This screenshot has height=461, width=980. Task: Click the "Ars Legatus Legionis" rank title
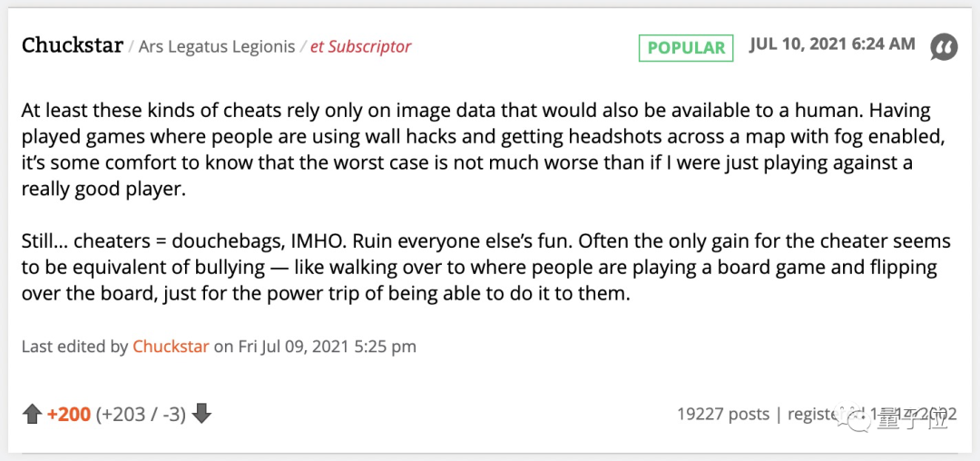pos(216,47)
